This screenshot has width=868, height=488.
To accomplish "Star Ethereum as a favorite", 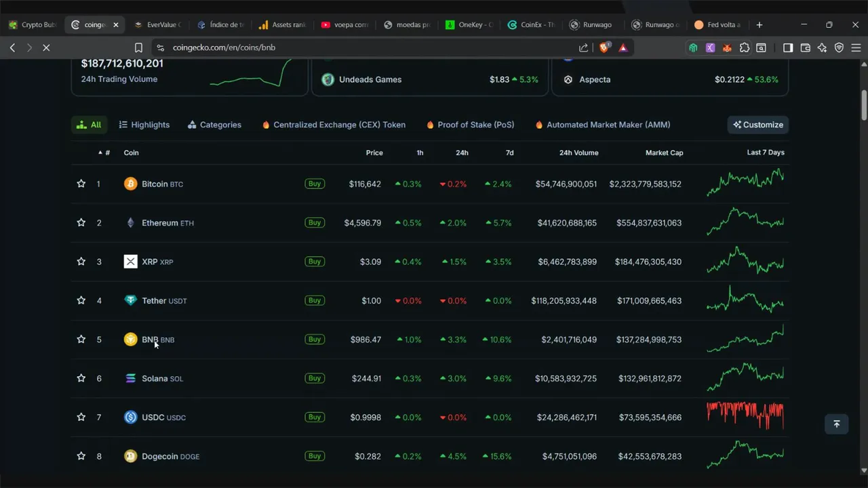I will (x=81, y=222).
